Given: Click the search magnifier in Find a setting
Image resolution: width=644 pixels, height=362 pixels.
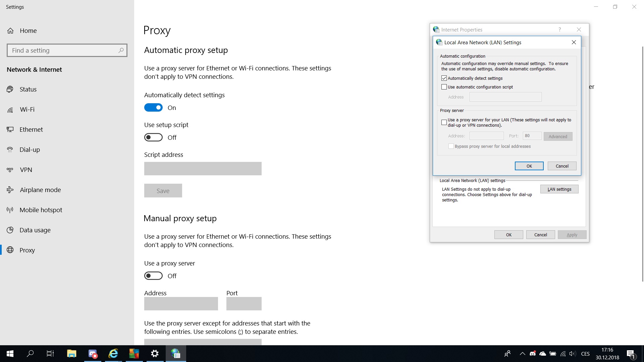Looking at the screenshot, I should (x=121, y=50).
